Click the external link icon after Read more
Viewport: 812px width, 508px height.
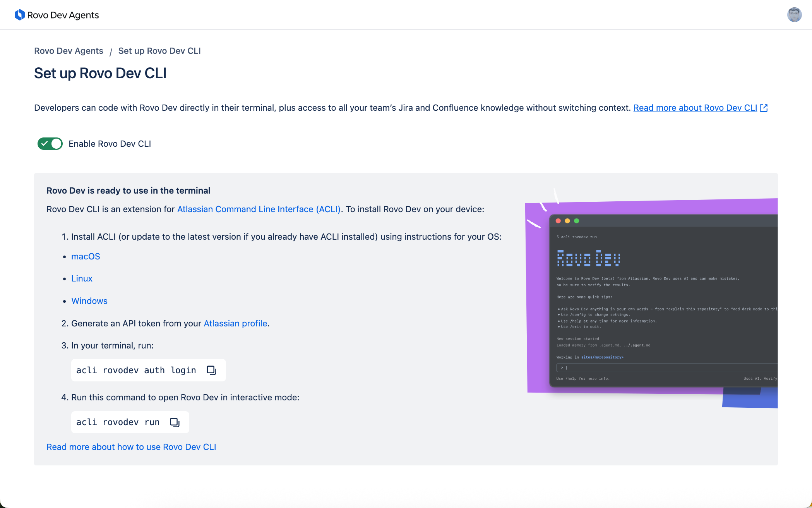764,108
